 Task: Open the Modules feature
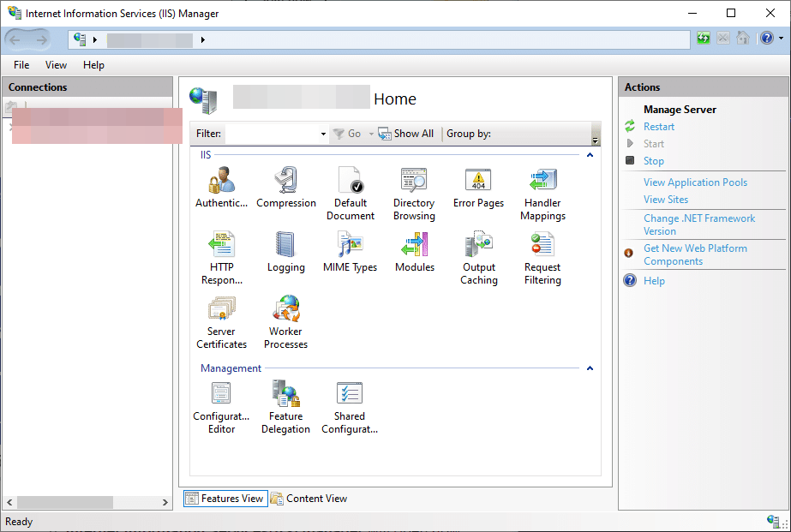[414, 252]
